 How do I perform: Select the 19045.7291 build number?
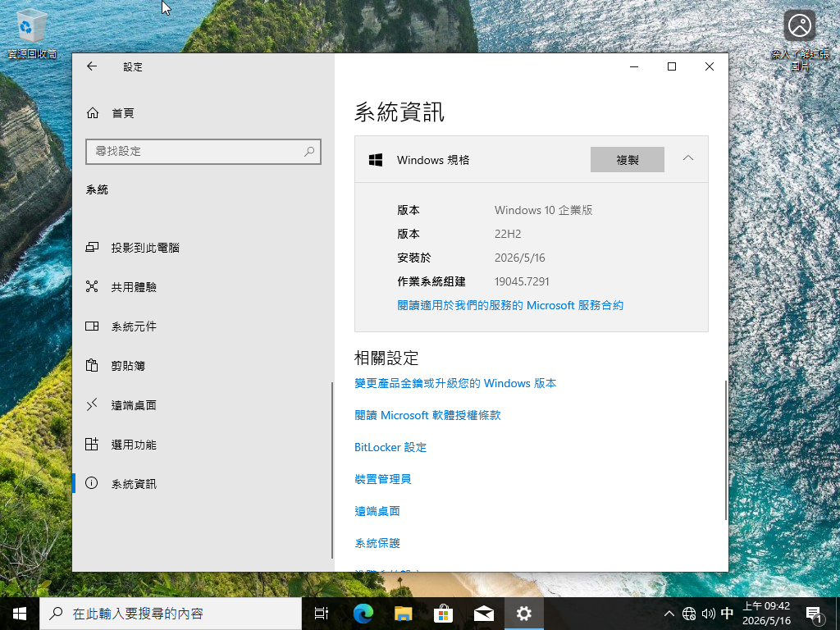522,282
